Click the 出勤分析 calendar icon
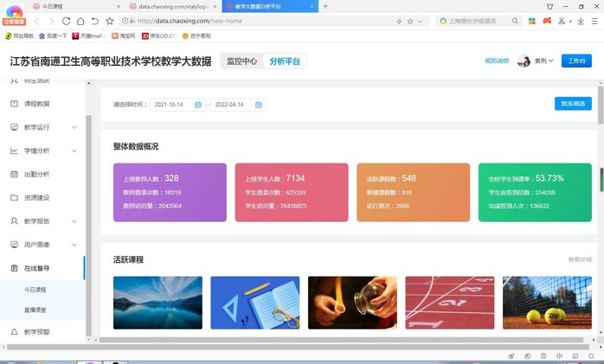604x364 pixels. click(x=14, y=174)
